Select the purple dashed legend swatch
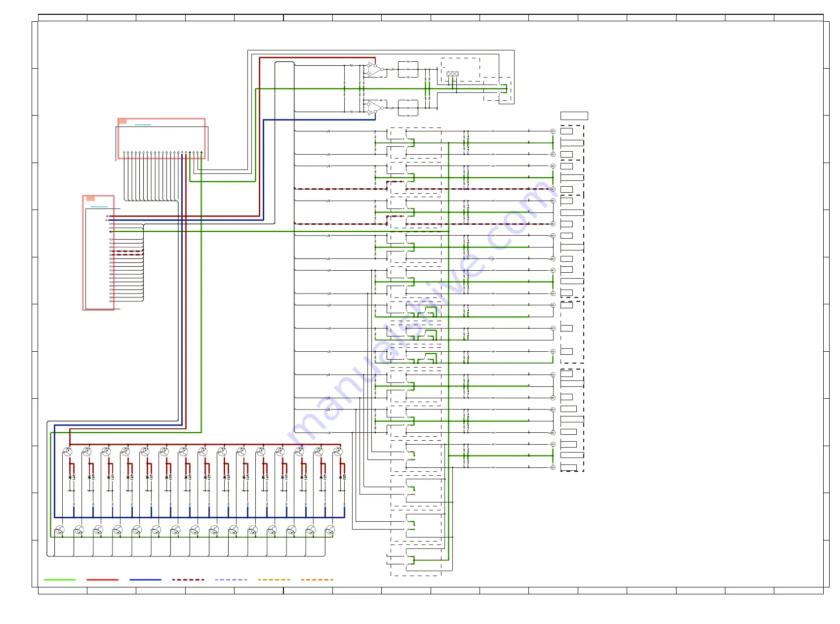This screenshot has width=840, height=624. tap(231, 580)
